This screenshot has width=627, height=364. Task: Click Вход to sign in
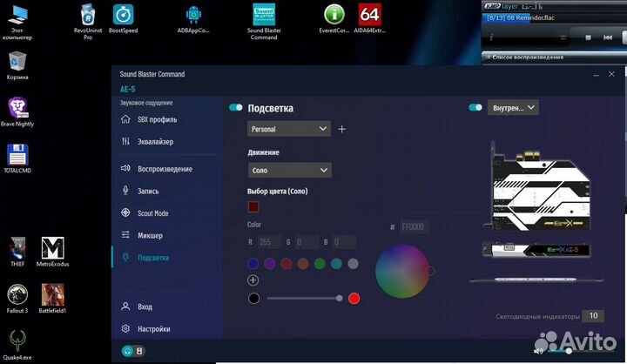tap(145, 307)
